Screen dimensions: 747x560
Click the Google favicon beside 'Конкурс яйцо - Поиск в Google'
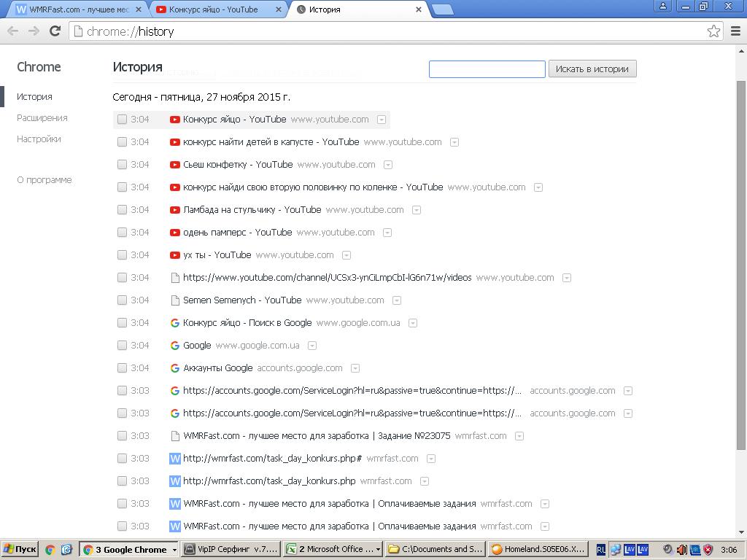[x=175, y=323]
